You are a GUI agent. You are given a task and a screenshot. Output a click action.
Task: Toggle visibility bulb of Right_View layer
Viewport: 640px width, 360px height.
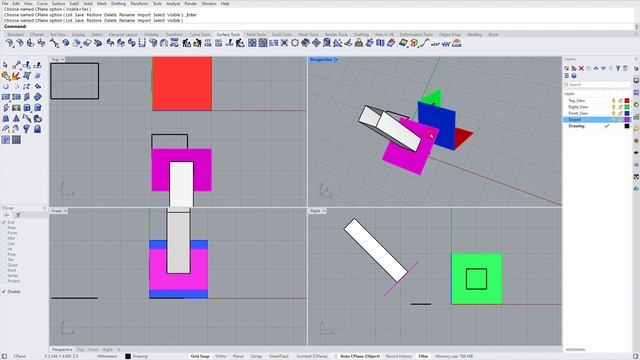coord(613,107)
